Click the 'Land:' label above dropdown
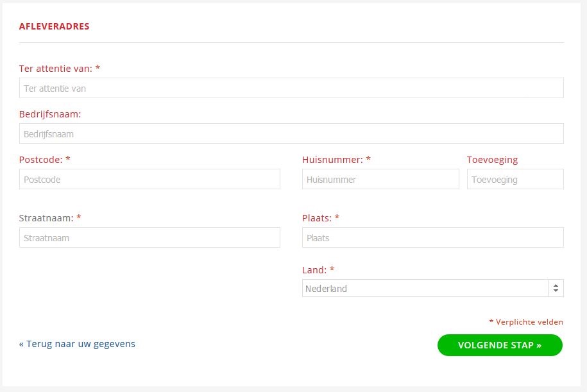Image resolution: width=587 pixels, height=392 pixels. [x=318, y=270]
